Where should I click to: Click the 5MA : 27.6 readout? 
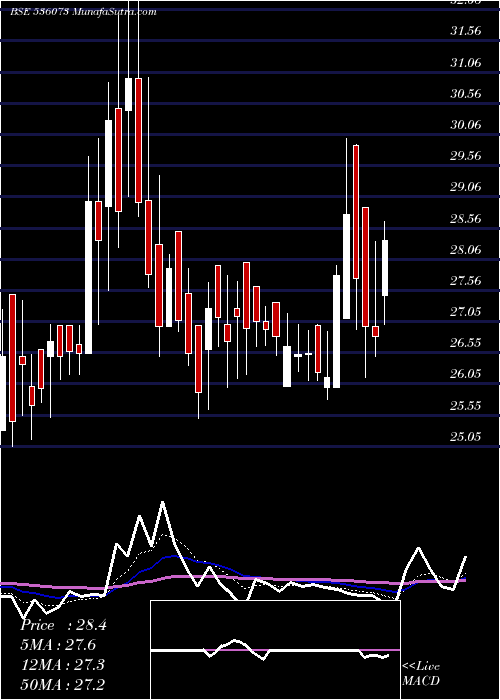point(58,645)
